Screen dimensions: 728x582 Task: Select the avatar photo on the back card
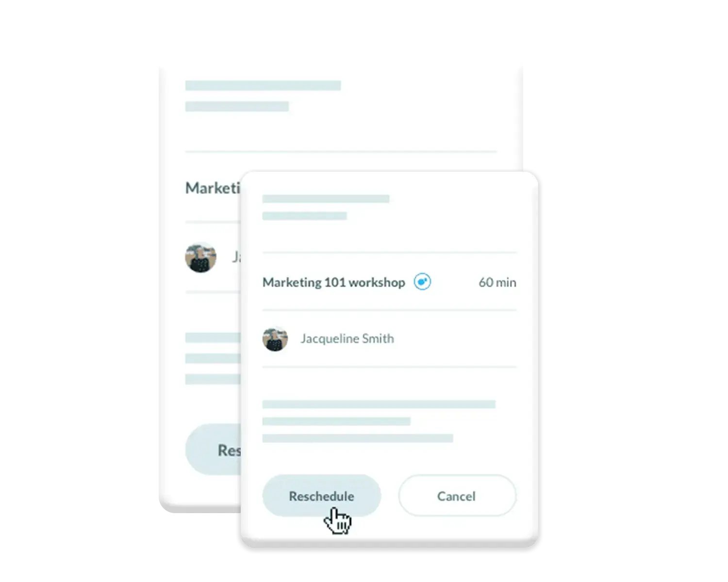200,257
